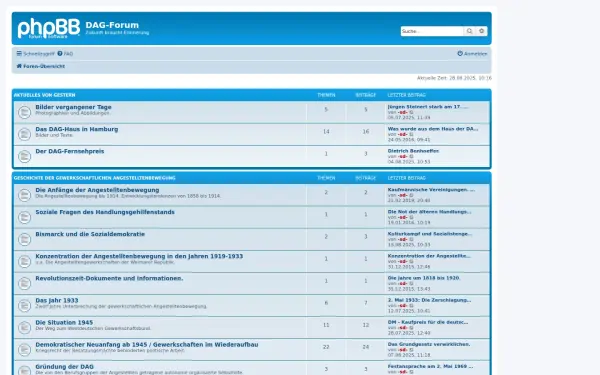Click forum icon beside Bilder vergangener Tage

click(24, 112)
